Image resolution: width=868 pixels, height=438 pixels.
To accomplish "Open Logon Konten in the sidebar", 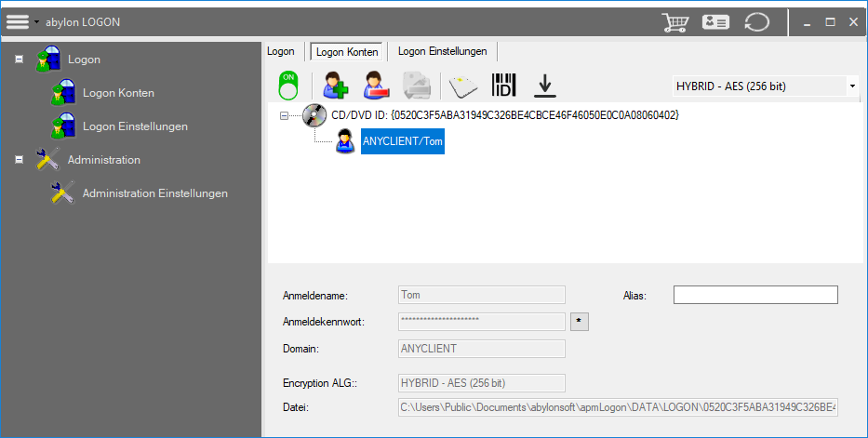I will pyautogui.click(x=118, y=93).
